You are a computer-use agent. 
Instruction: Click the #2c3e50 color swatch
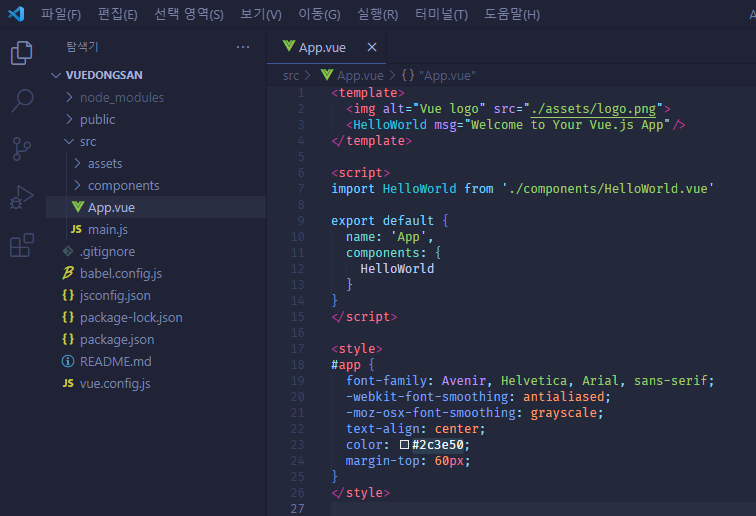(x=405, y=444)
